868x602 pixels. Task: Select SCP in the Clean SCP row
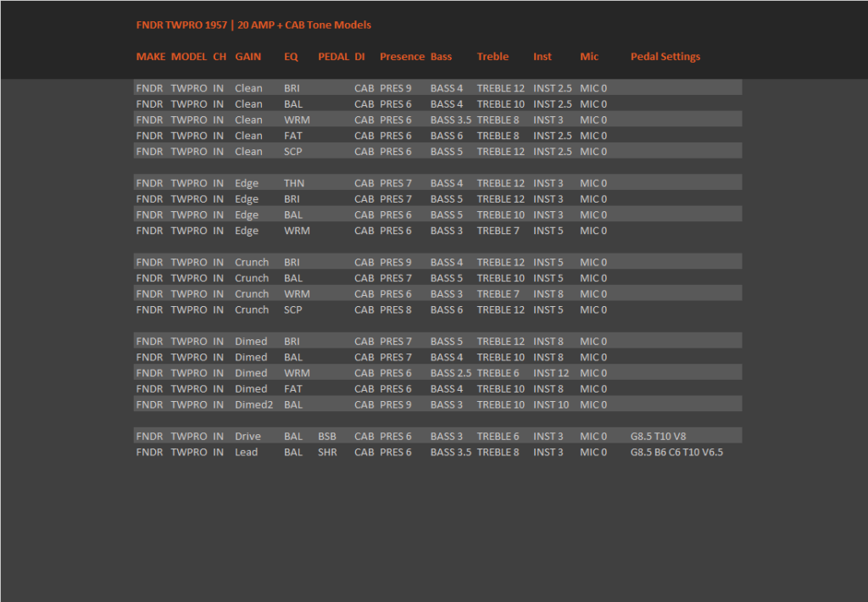[x=293, y=151]
